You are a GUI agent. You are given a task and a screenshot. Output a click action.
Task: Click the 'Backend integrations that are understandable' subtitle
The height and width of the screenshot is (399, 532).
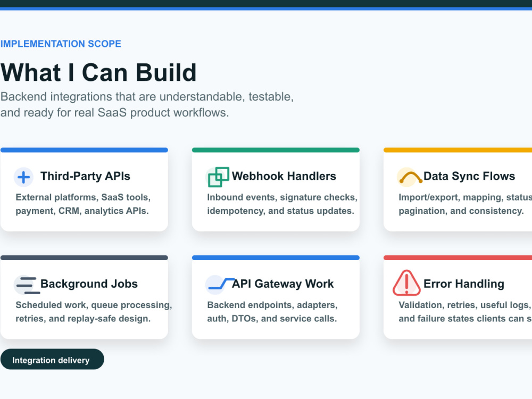[147, 104]
